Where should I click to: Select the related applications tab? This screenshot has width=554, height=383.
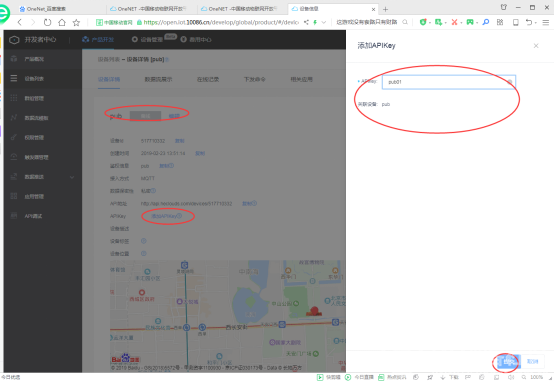[301, 79]
